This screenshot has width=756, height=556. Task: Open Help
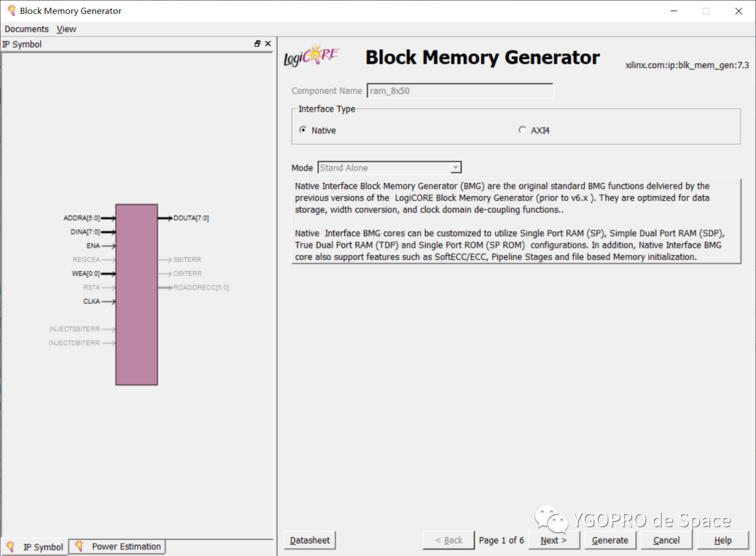pos(722,540)
